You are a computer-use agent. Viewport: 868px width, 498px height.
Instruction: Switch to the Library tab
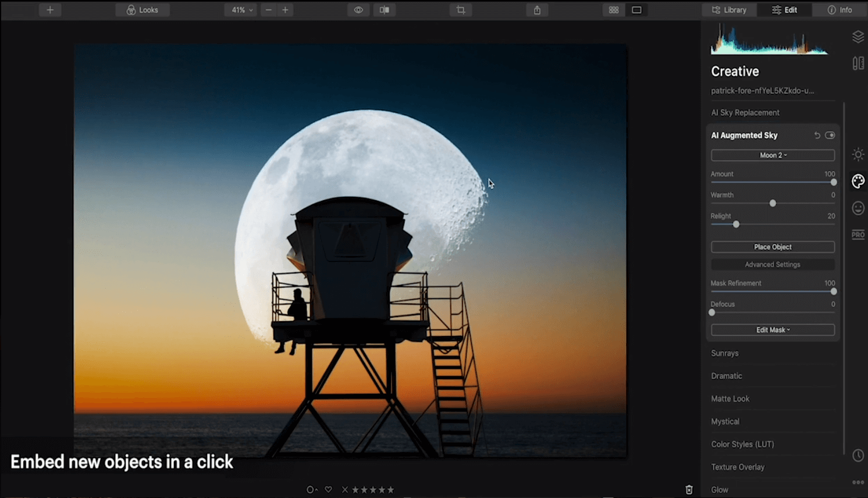coord(729,10)
